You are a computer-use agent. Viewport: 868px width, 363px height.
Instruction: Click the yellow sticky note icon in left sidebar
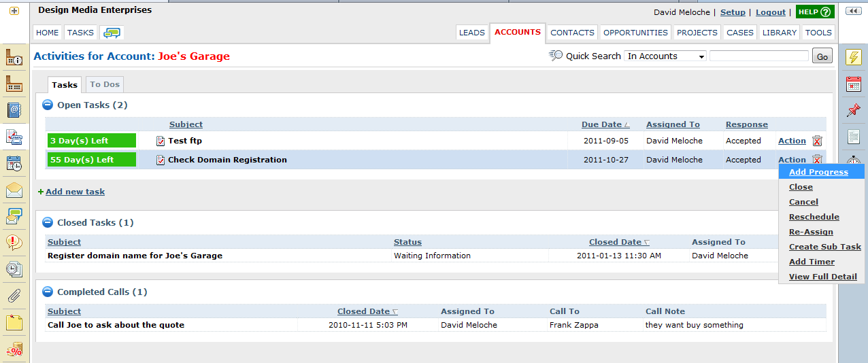click(x=14, y=322)
